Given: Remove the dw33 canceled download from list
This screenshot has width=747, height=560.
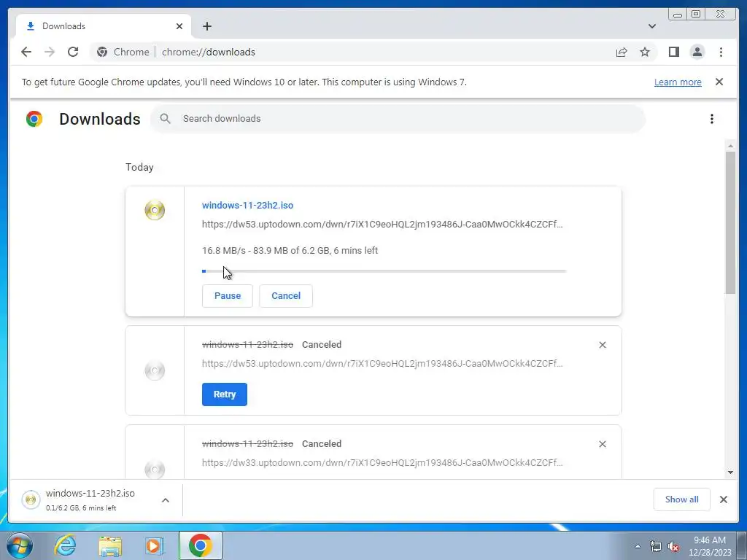Looking at the screenshot, I should point(602,444).
